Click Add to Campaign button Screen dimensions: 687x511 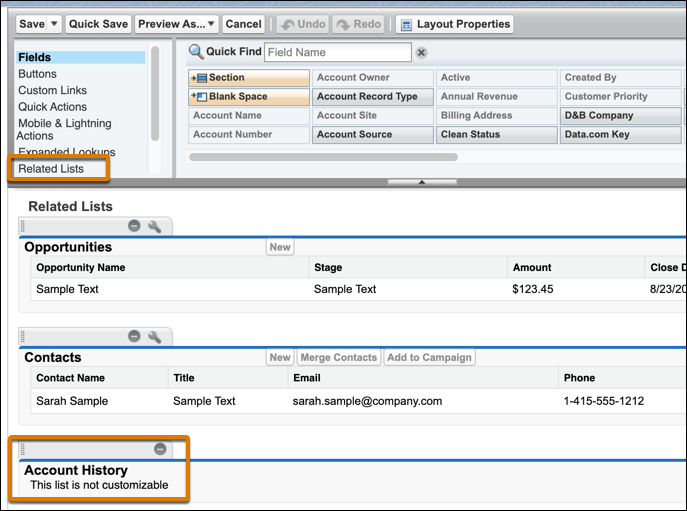(x=429, y=357)
